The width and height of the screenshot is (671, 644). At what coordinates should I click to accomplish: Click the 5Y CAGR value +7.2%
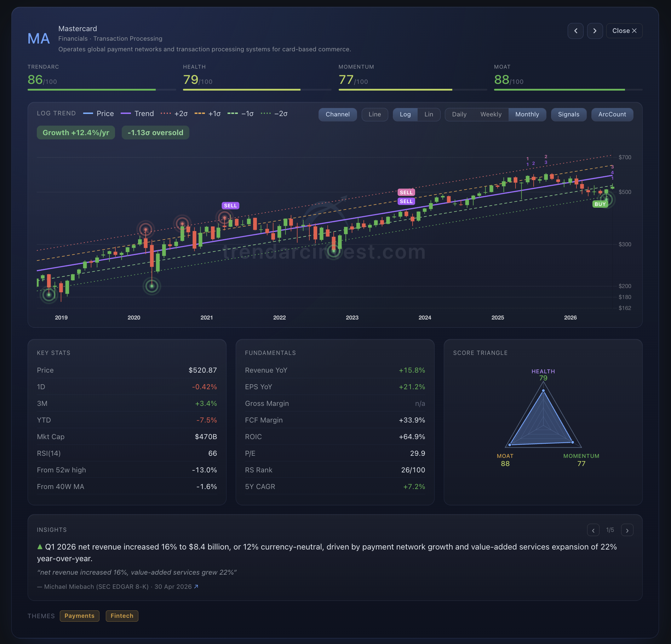[414, 487]
